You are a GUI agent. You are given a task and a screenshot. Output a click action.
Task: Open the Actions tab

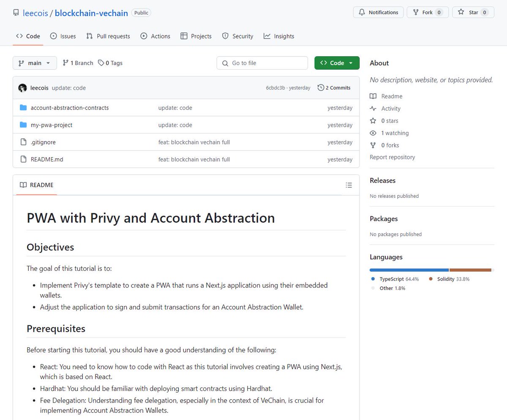pyautogui.click(x=155, y=36)
